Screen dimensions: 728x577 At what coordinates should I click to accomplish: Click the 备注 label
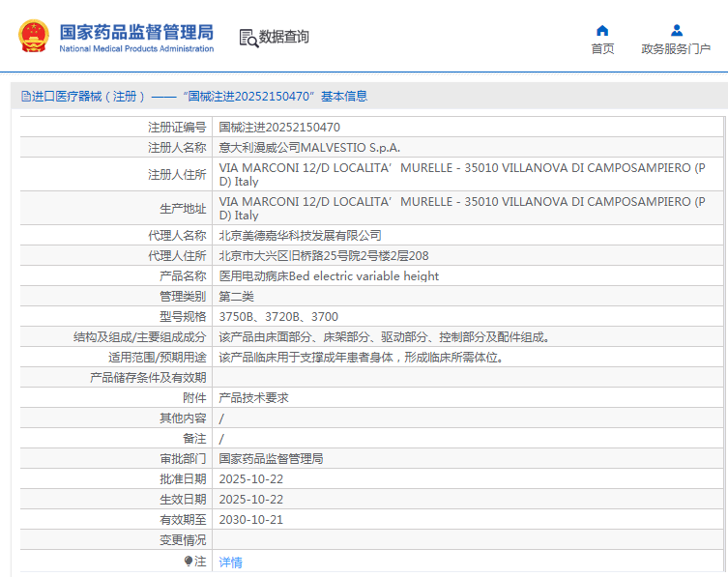point(194,439)
